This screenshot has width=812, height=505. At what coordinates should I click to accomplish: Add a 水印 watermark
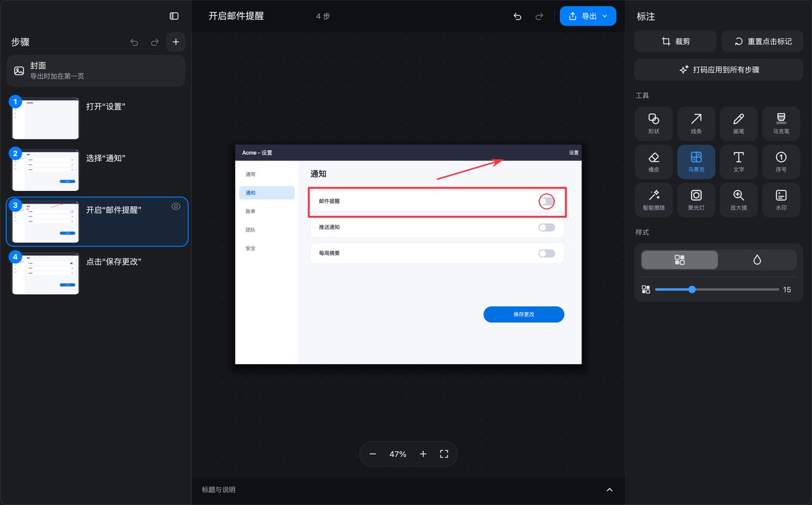(781, 200)
